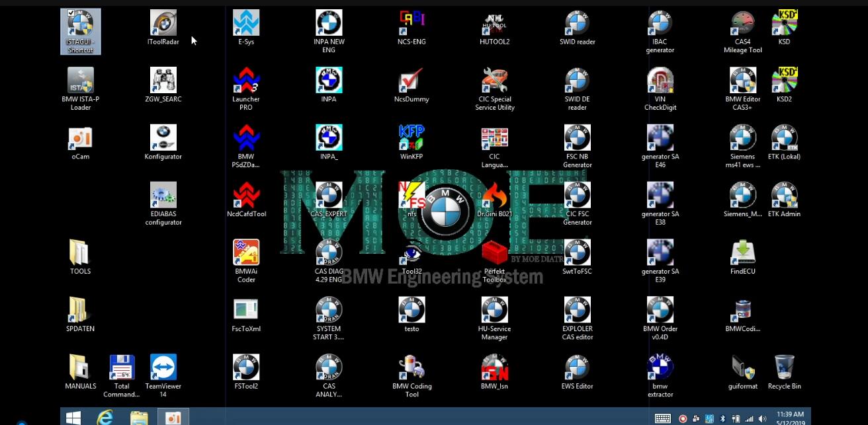Click the TeamViewer 14 desktop icon
The image size is (868, 425).
click(163, 368)
